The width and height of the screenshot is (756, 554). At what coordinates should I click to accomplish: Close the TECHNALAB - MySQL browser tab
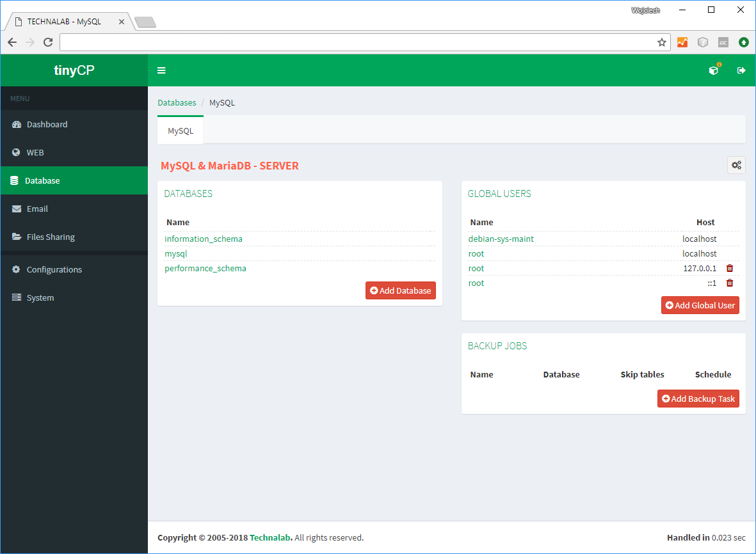coord(122,22)
